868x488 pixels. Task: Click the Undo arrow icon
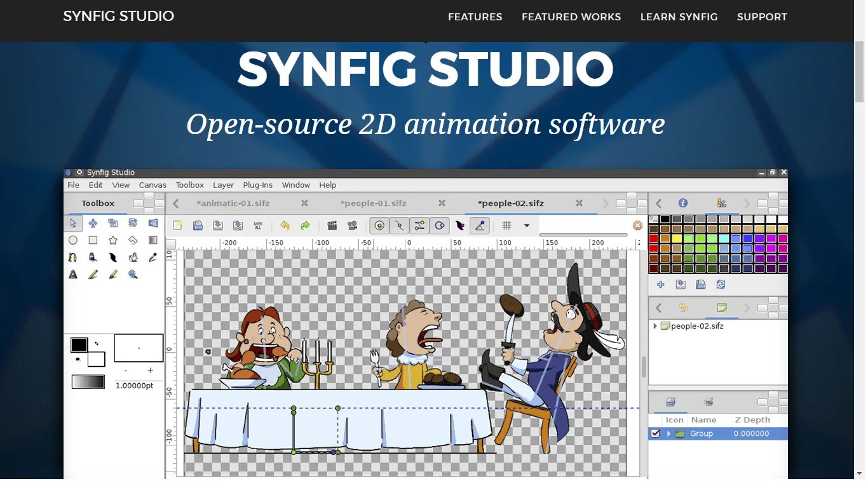pos(285,226)
